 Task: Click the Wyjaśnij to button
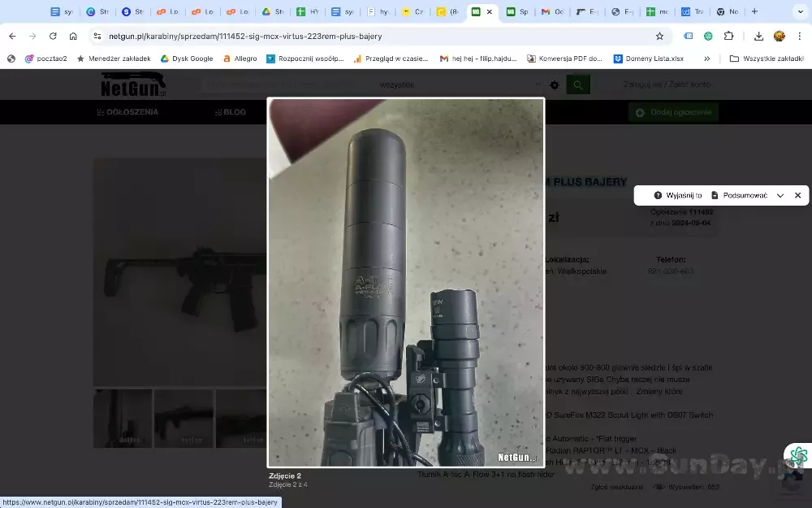tap(677, 195)
